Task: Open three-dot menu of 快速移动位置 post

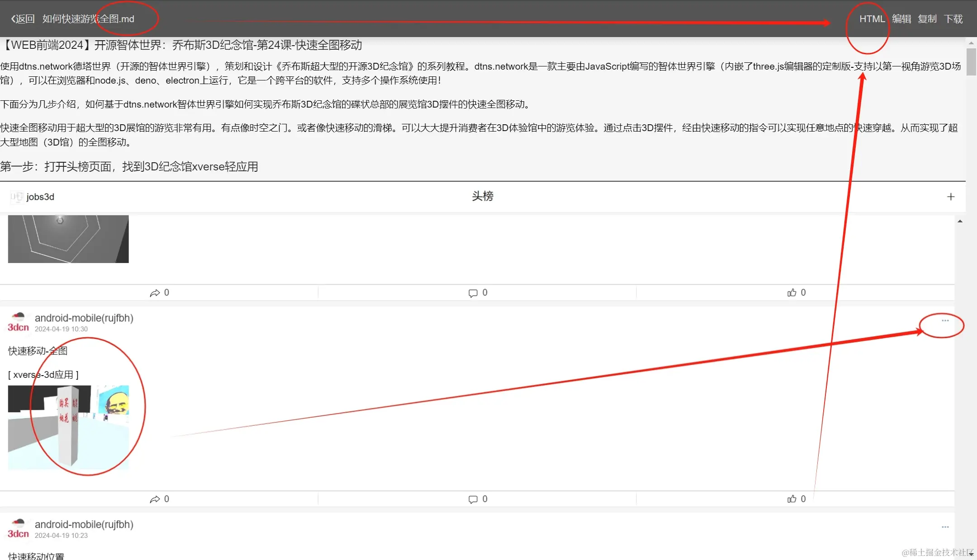Action: 945,527
